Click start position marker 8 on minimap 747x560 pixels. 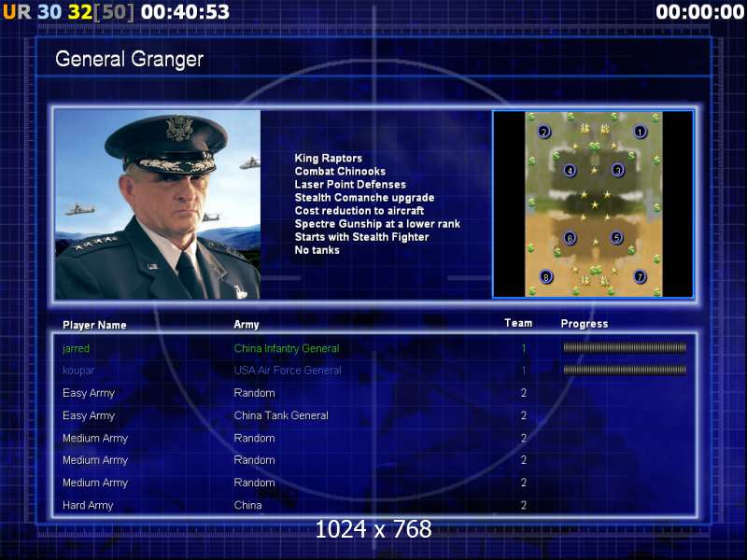[546, 276]
